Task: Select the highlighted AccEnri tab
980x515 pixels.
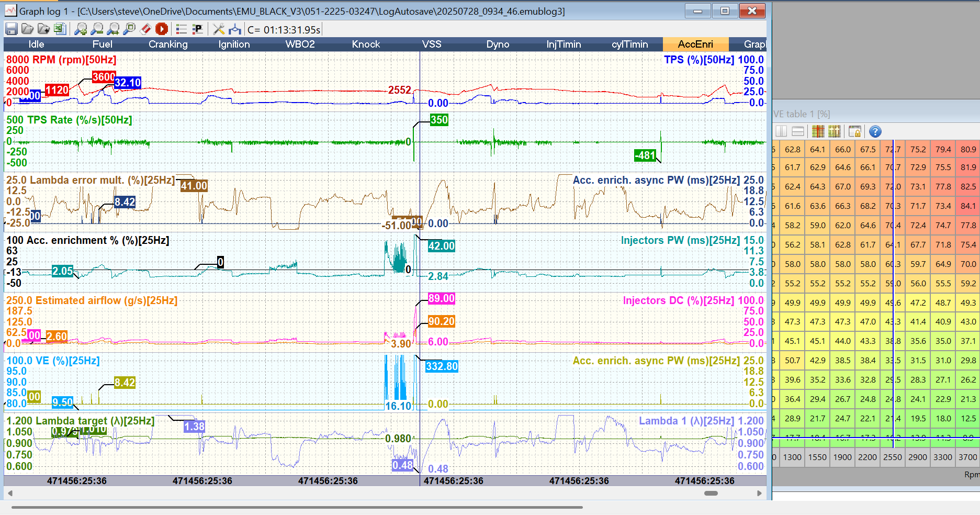Action: pos(695,44)
